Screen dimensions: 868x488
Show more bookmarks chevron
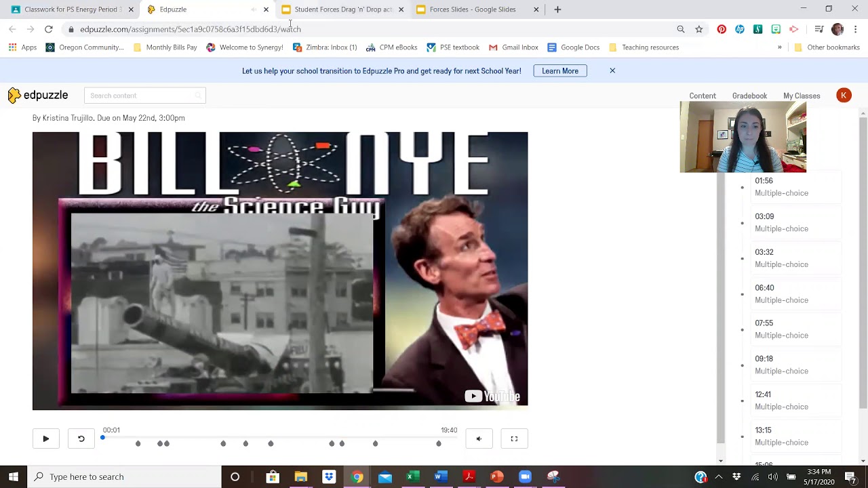coord(779,47)
